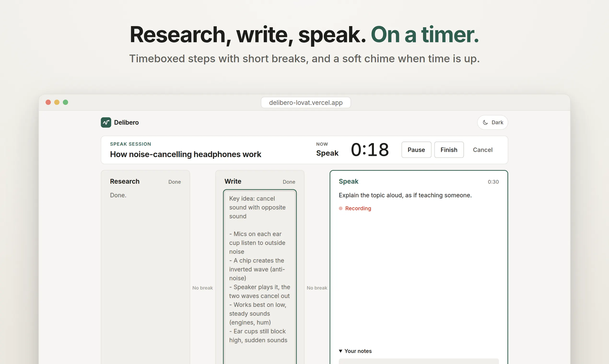Click No break label before Speak
Image resolution: width=609 pixels, height=364 pixels.
click(x=317, y=288)
